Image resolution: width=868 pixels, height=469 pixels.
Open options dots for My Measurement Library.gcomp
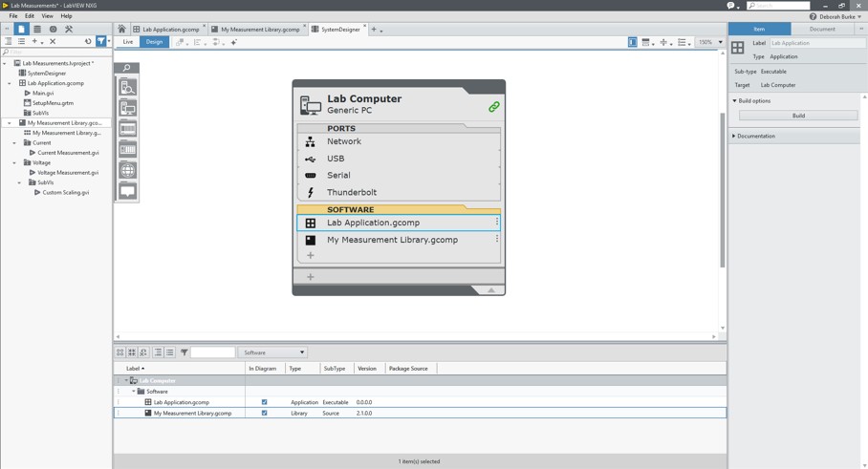click(x=497, y=239)
